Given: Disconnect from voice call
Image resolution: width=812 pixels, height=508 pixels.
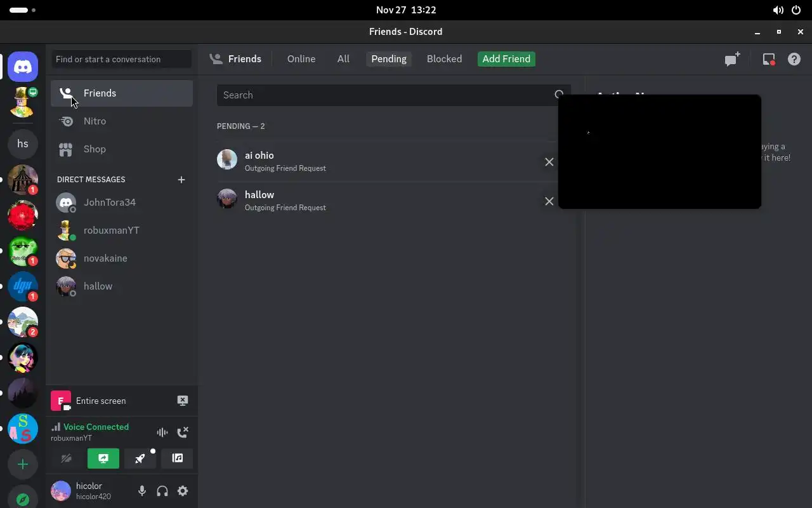Looking at the screenshot, I should [183, 432].
